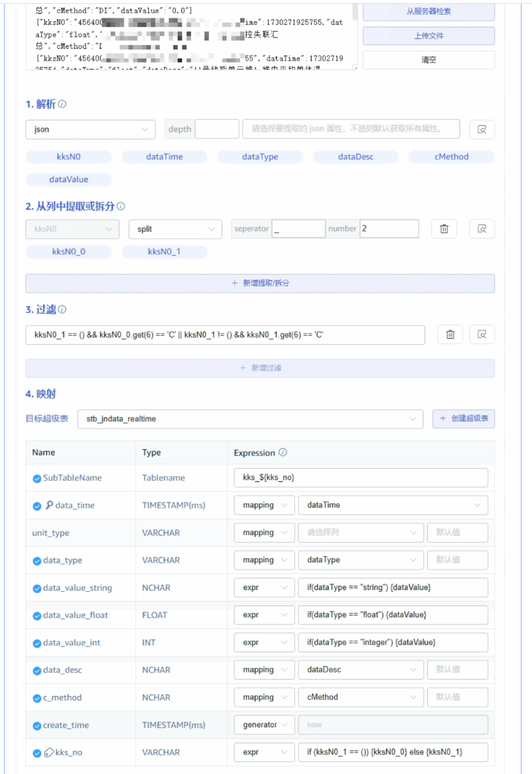Click 从服务器检索 button

(x=428, y=11)
